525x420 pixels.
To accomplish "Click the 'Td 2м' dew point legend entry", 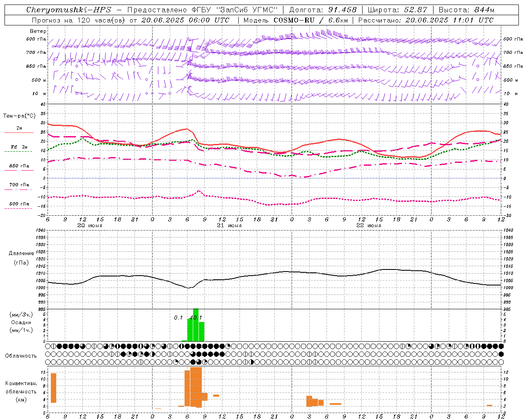I will coord(19,147).
